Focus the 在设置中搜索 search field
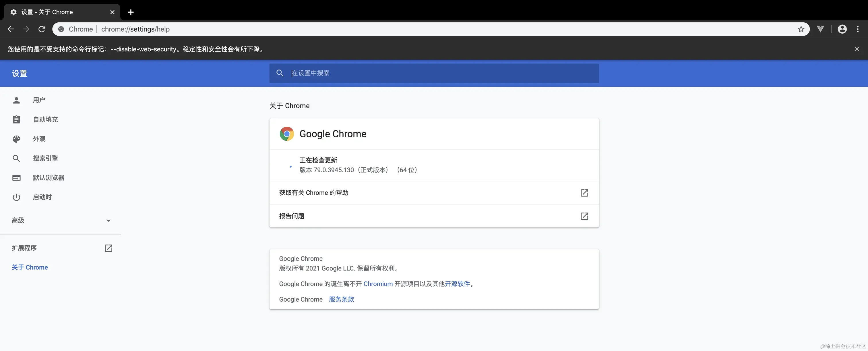This screenshot has height=351, width=868. click(x=438, y=73)
